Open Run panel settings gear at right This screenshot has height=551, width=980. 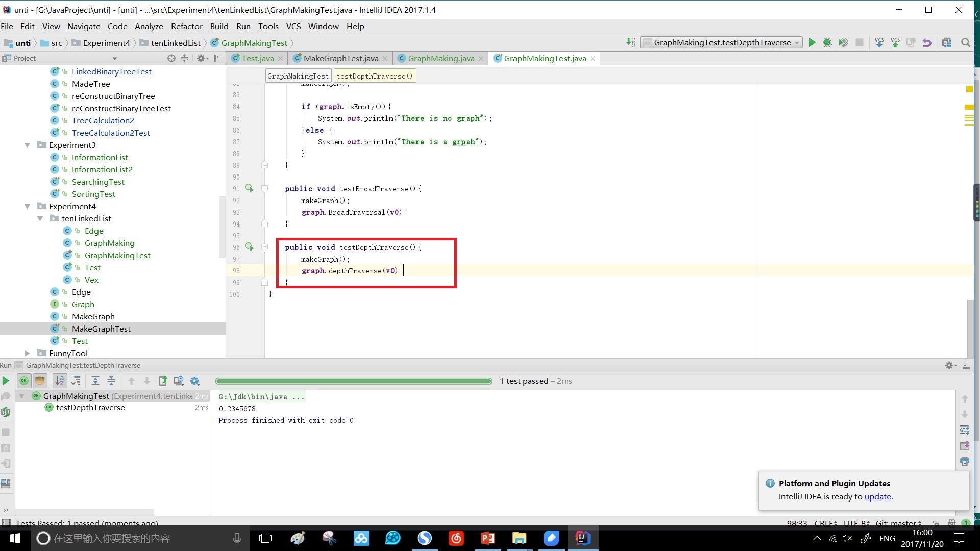coord(950,365)
